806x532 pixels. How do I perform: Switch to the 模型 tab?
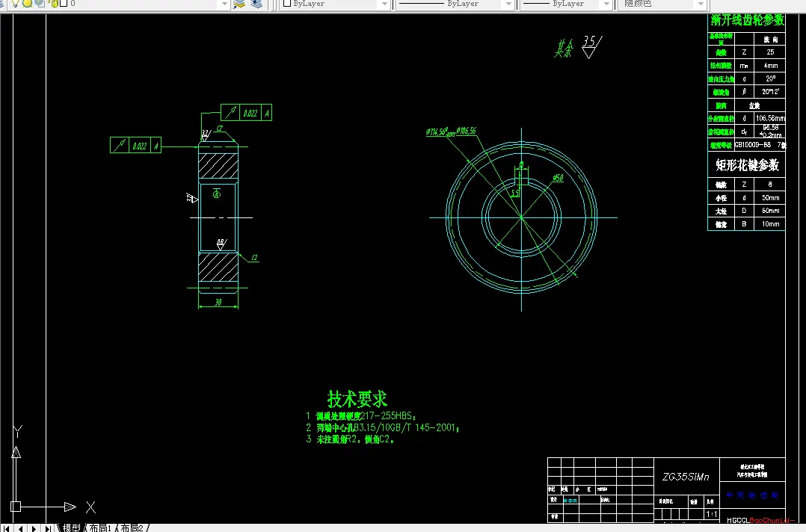[x=72, y=528]
